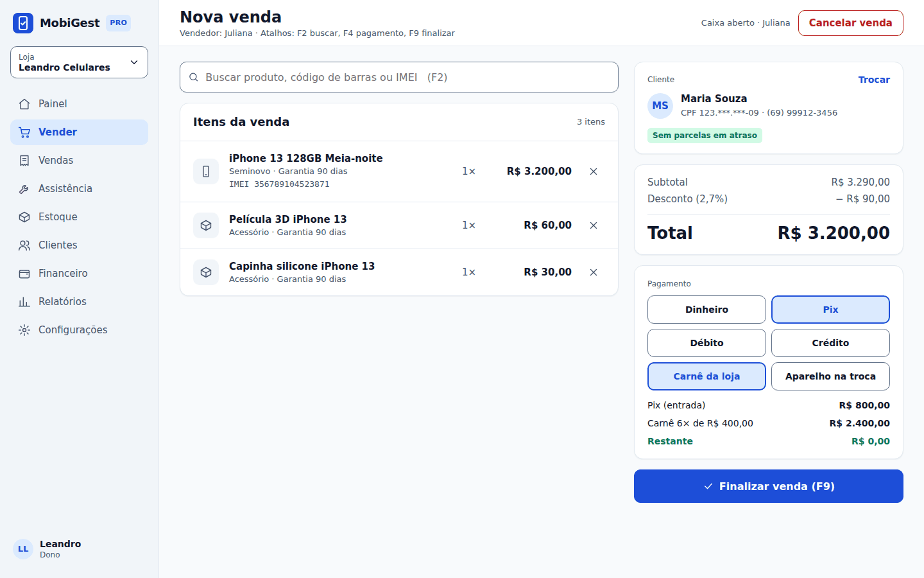
Task: Click the box icon beside Película 3D
Action: 206,225
